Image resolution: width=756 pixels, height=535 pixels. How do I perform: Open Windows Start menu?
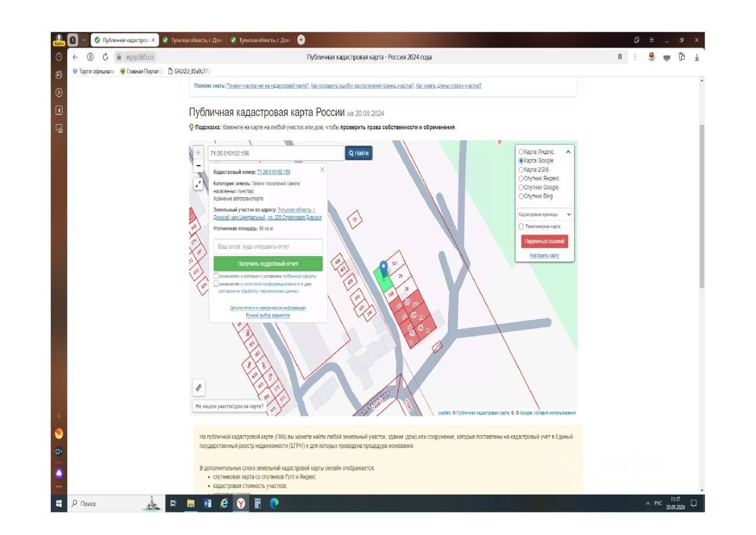click(58, 504)
